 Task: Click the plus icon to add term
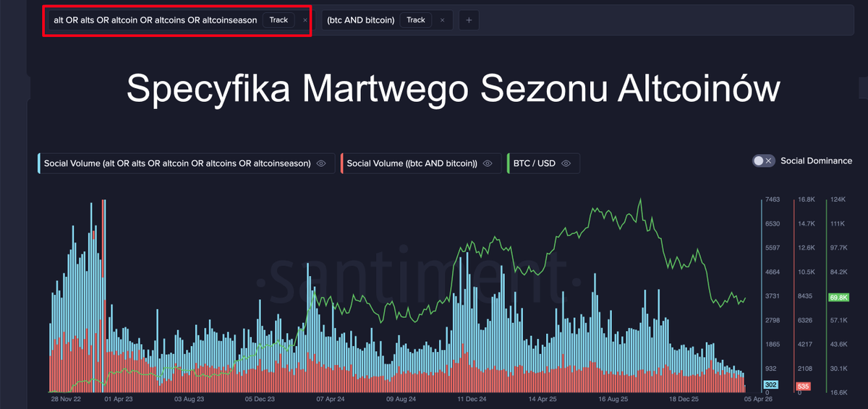[x=469, y=20]
